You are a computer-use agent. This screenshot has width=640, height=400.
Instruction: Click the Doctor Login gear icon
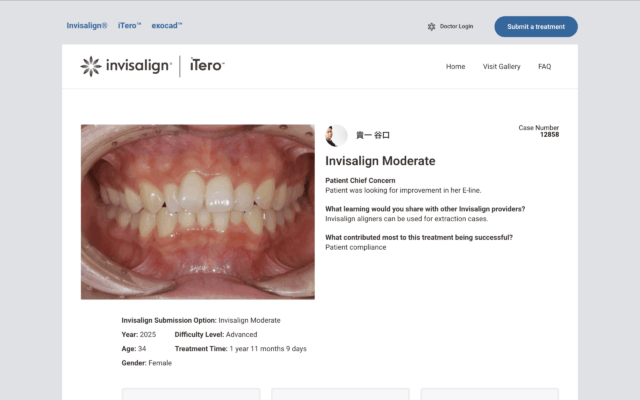pyautogui.click(x=431, y=27)
